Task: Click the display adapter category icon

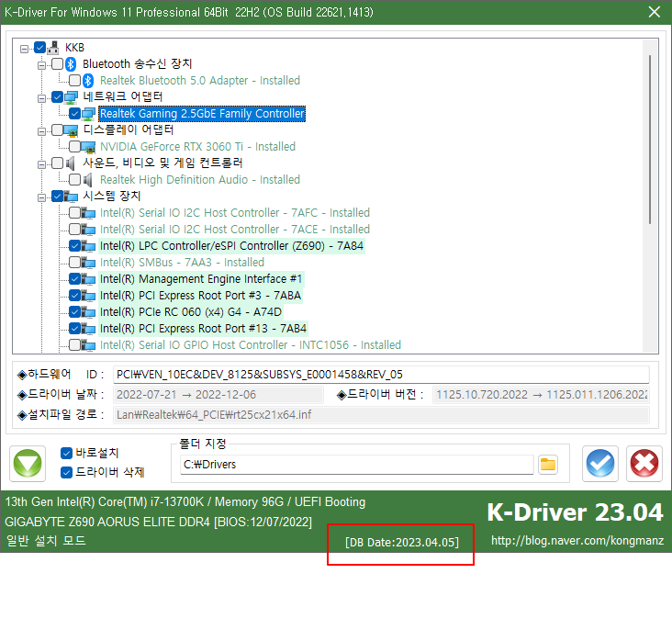Action: pyautogui.click(x=71, y=130)
